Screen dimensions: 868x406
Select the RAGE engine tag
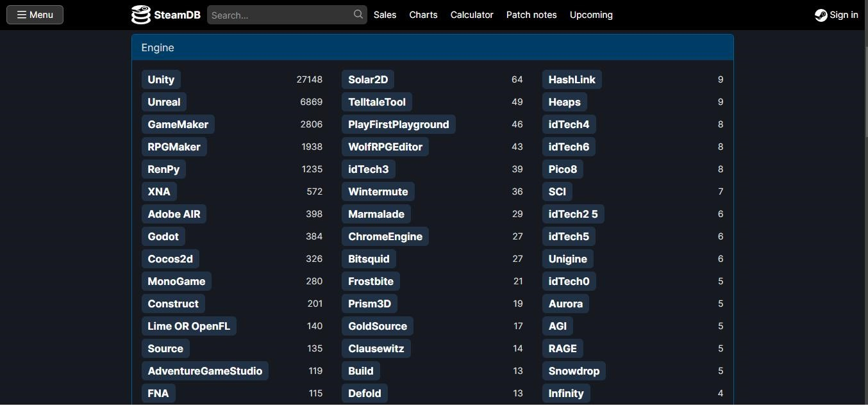coord(563,348)
